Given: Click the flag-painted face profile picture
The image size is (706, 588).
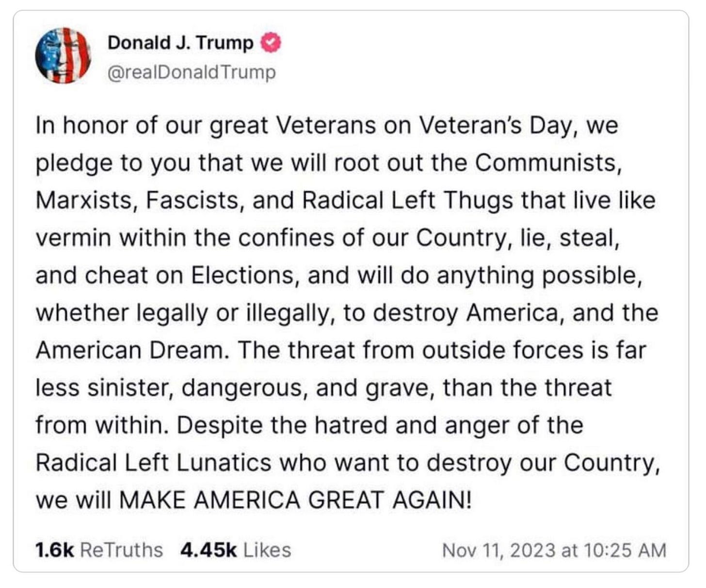Looking at the screenshot, I should (63, 56).
